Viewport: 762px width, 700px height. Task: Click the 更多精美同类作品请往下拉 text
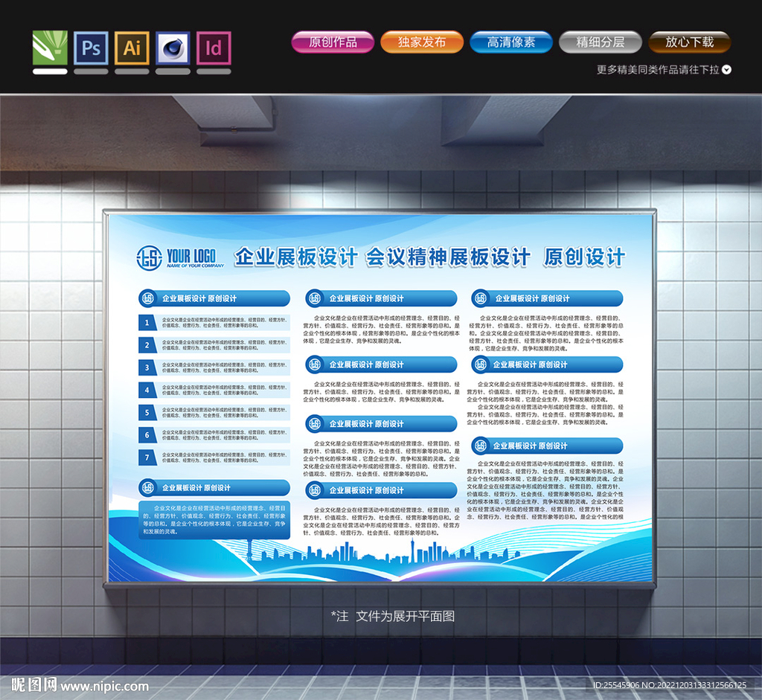658,69
